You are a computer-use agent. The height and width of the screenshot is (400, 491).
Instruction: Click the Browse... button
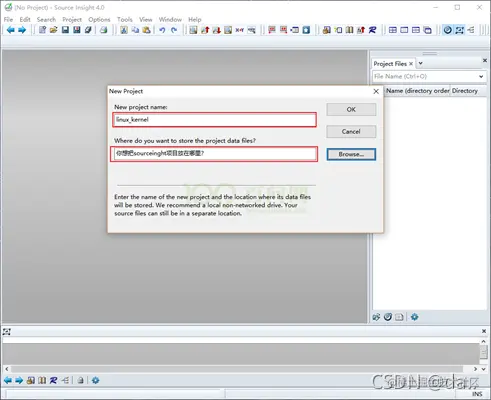pyautogui.click(x=351, y=154)
